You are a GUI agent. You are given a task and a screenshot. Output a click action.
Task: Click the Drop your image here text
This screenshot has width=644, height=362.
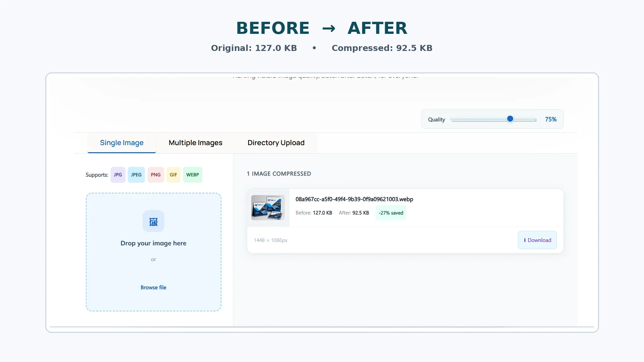pos(153,243)
